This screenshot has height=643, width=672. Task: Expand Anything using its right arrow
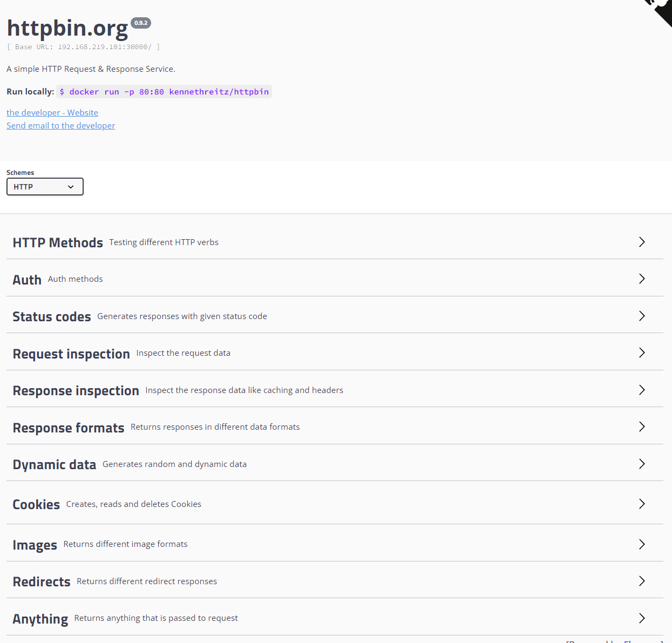(642, 618)
